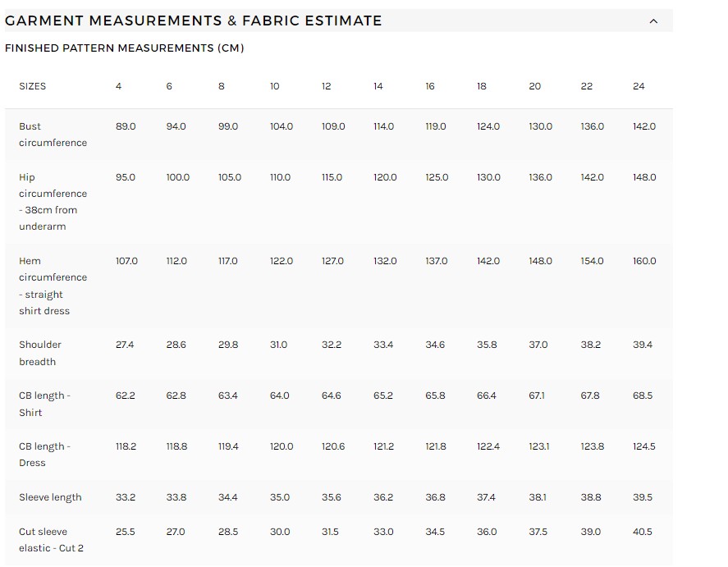Select the Bust circumference row label
Screen dimensions: 728x567
click(x=53, y=135)
